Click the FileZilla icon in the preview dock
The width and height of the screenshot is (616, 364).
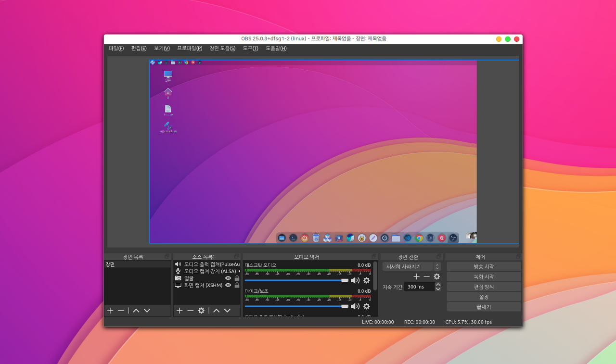tap(442, 238)
